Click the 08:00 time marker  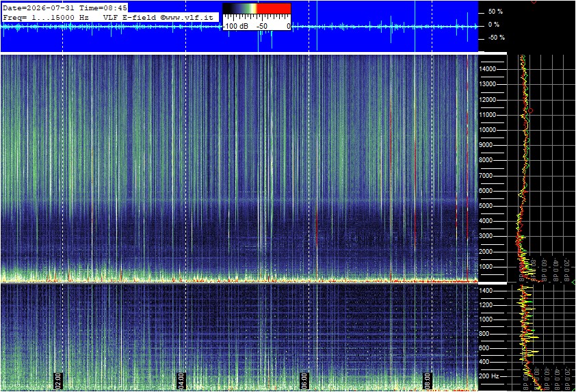(428, 380)
